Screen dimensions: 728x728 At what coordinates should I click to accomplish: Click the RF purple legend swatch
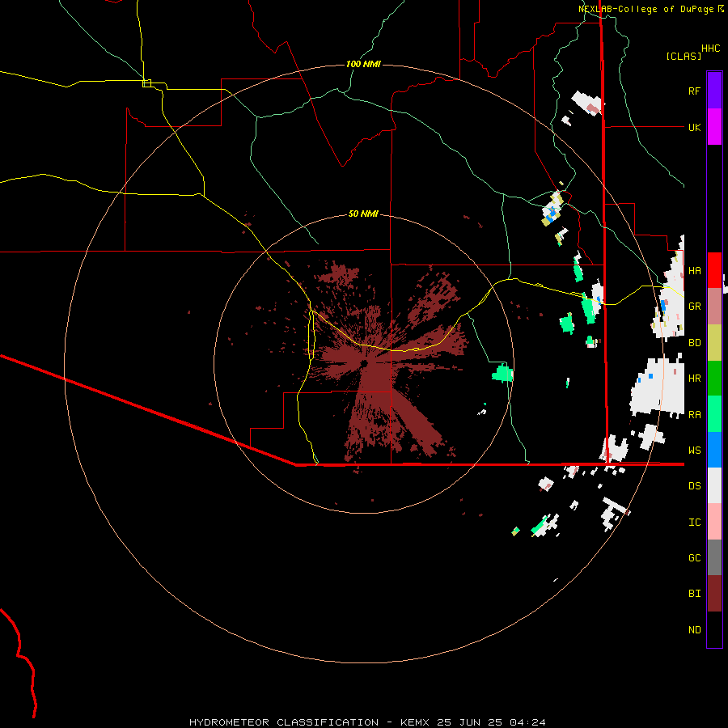click(x=714, y=91)
